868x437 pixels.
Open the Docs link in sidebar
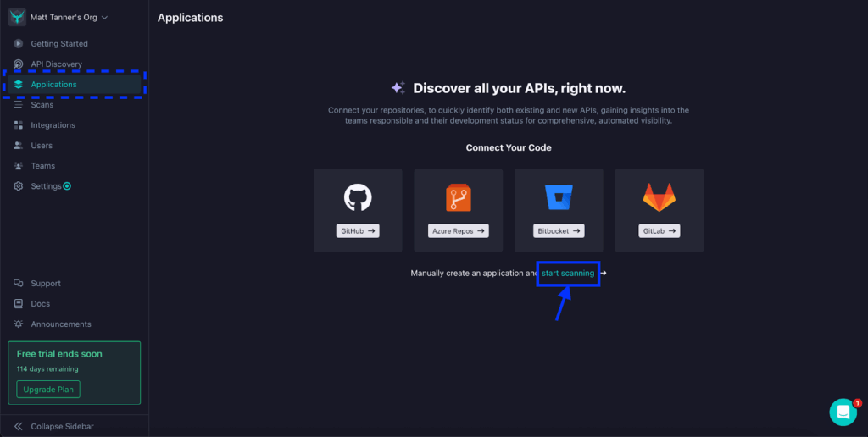(x=40, y=304)
